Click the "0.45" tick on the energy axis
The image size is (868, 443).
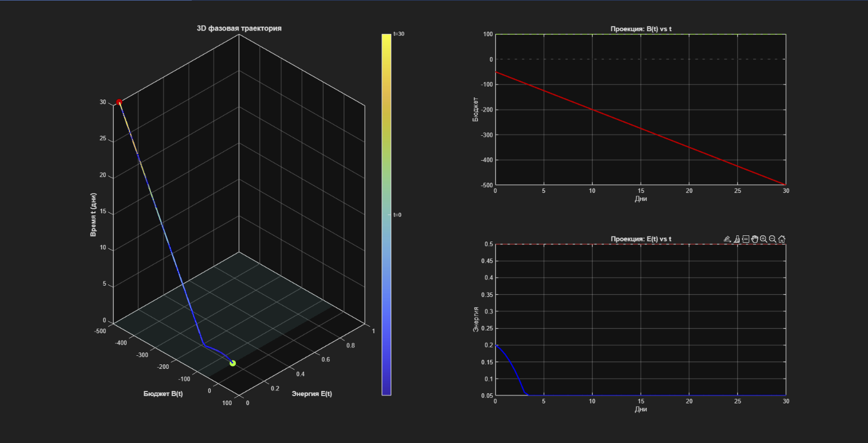pyautogui.click(x=486, y=261)
